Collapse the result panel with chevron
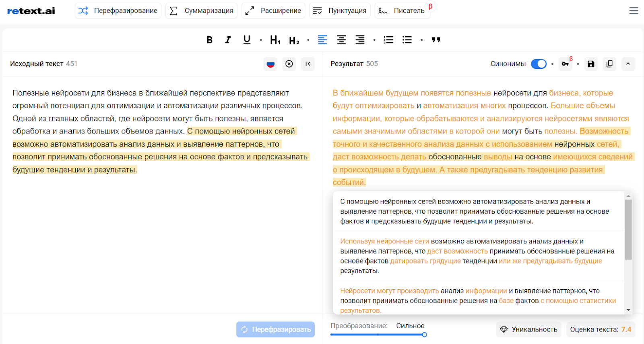This screenshot has height=344, width=644. [628, 64]
